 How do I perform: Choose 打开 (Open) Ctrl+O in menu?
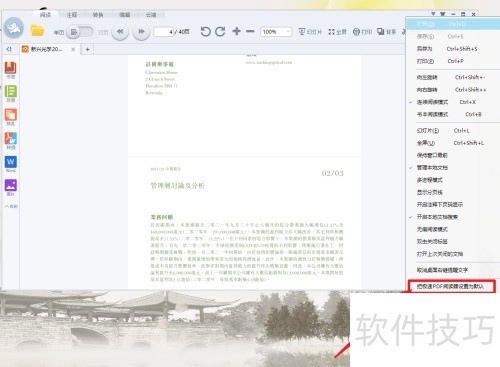click(x=453, y=24)
